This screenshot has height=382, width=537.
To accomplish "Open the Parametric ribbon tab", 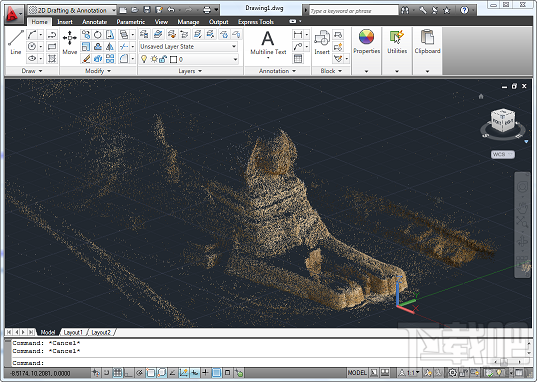I will (x=130, y=22).
